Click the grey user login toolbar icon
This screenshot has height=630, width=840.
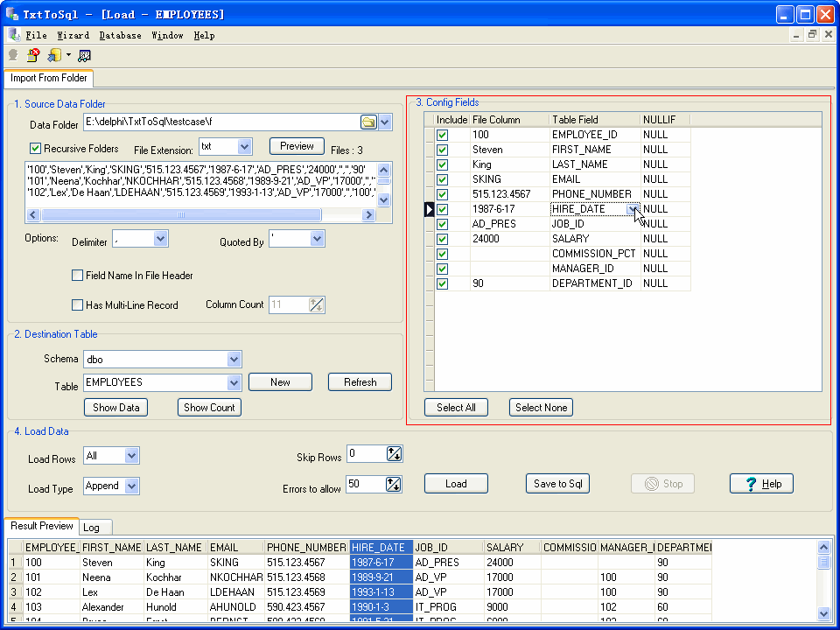[13, 54]
